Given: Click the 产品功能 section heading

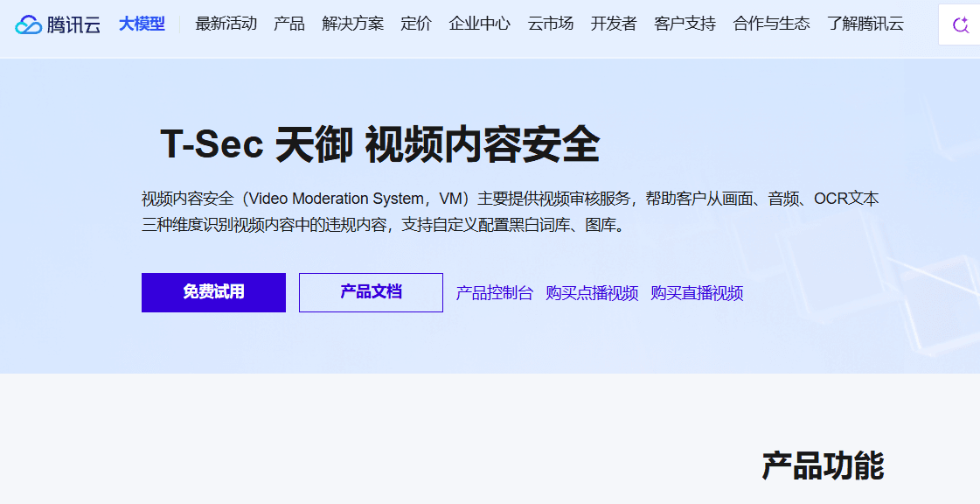Looking at the screenshot, I should click(824, 465).
